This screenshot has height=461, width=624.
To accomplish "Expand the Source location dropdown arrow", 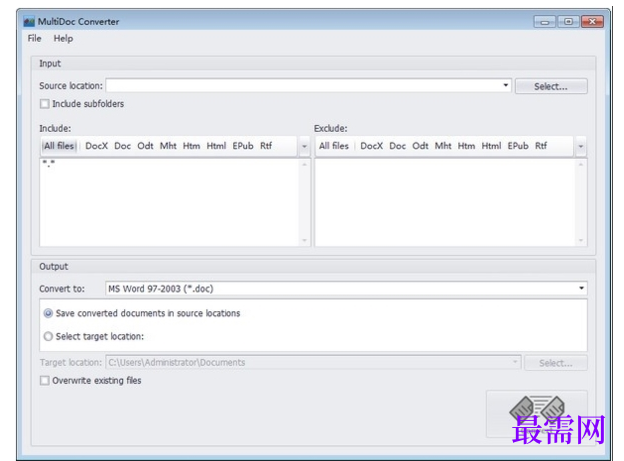I will 505,86.
